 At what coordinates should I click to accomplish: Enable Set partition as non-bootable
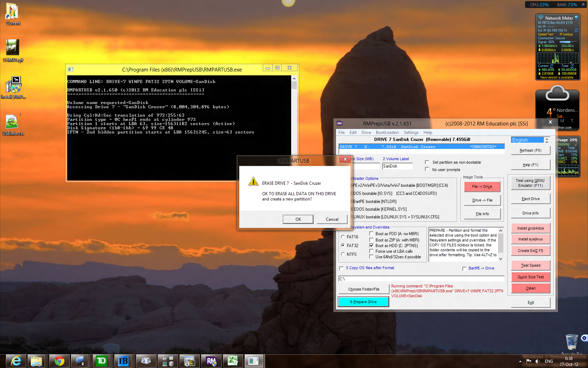click(427, 162)
